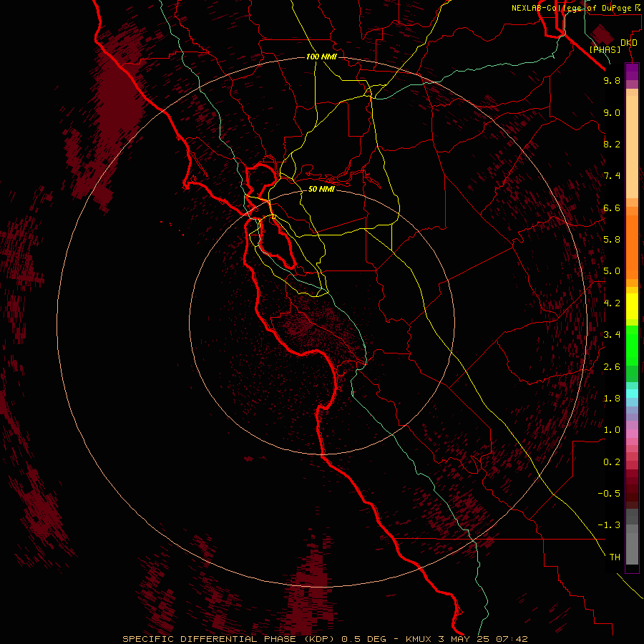
Task: Click the 1.0 value on color scale
Action: coord(612,430)
